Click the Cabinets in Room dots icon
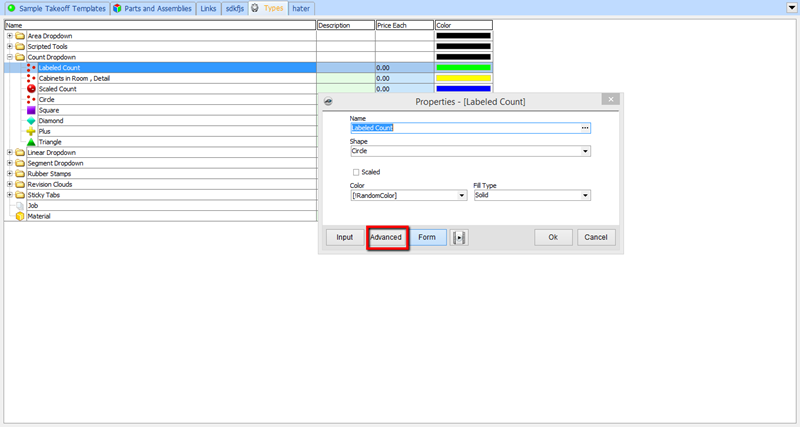Screen dimensions: 800x427 pyautogui.click(x=31, y=78)
